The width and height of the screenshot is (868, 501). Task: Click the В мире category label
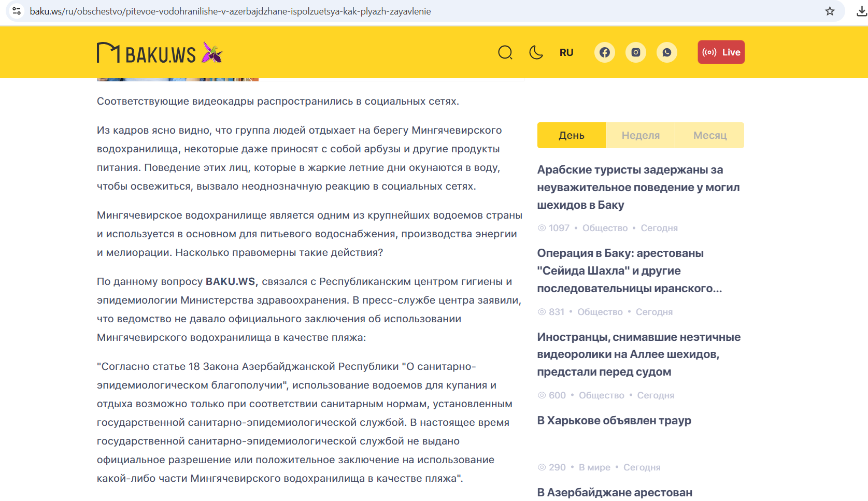594,467
